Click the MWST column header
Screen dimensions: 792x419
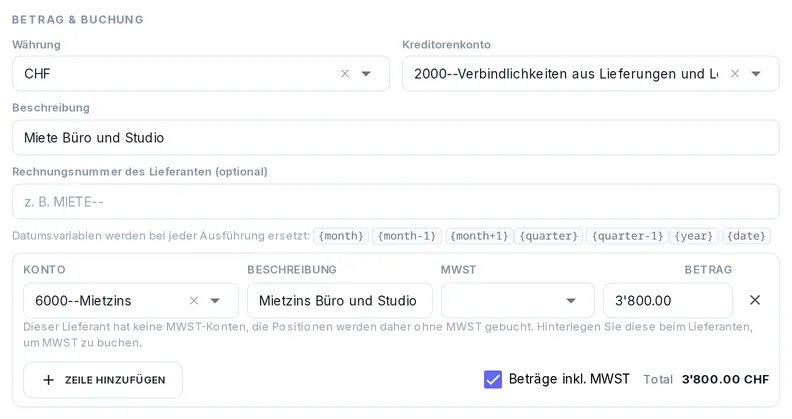click(458, 270)
